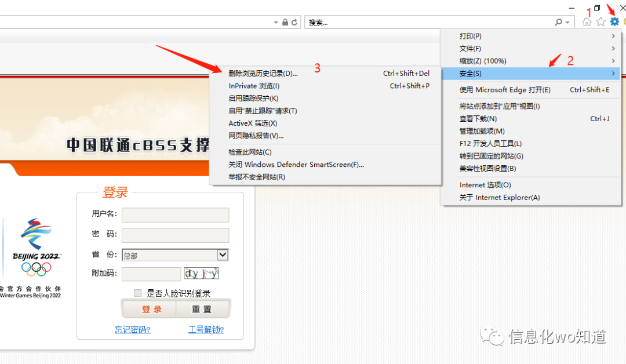Click the security lock icon

click(285, 23)
